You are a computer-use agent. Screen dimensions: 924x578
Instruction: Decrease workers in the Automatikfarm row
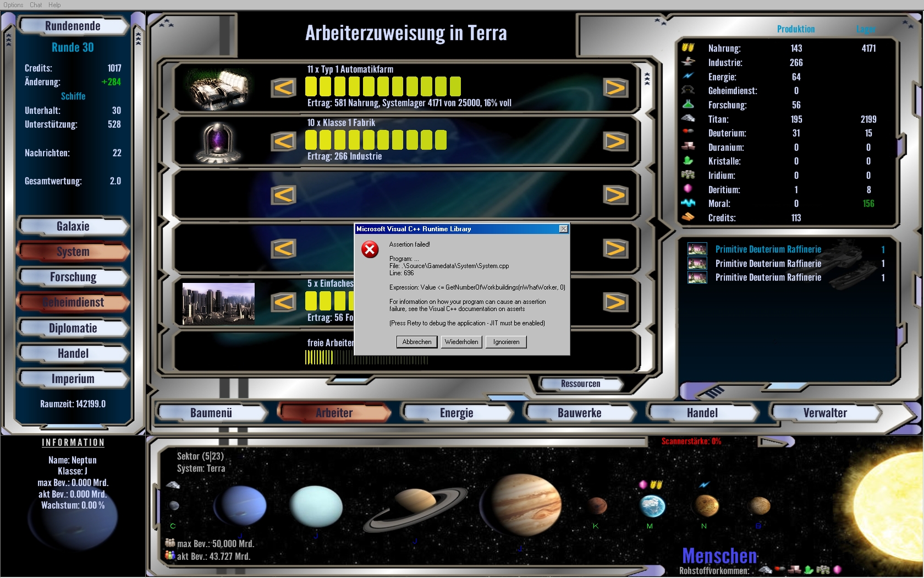click(284, 88)
